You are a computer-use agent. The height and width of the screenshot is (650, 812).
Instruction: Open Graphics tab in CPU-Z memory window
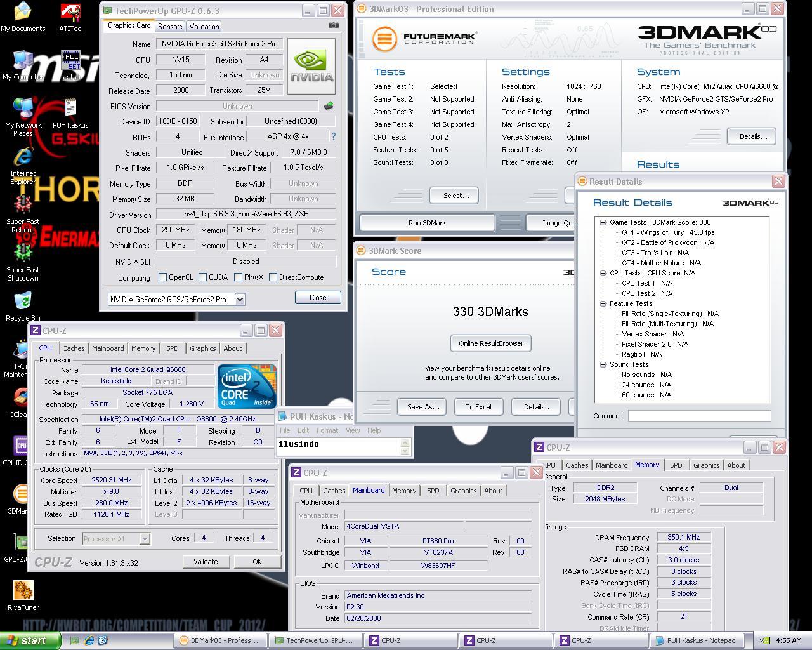pyautogui.click(x=706, y=465)
